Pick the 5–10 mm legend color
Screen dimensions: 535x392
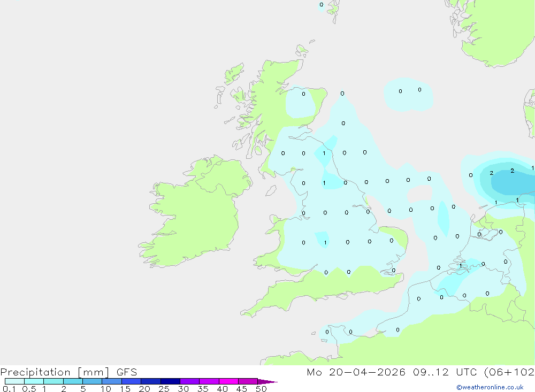tap(92, 381)
